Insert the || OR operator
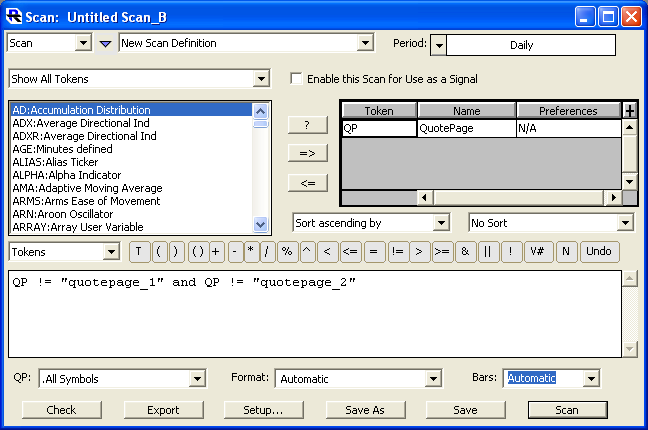 (x=488, y=252)
